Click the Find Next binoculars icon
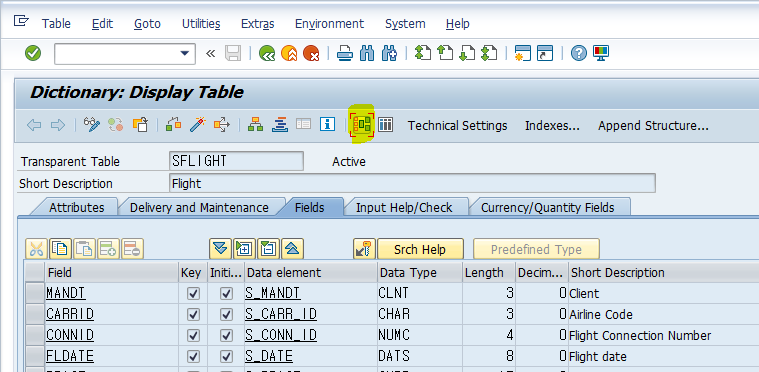 click(389, 53)
